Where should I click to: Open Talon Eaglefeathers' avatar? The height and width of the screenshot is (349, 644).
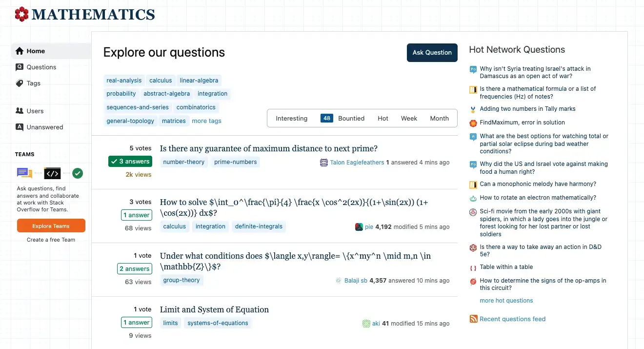point(324,163)
